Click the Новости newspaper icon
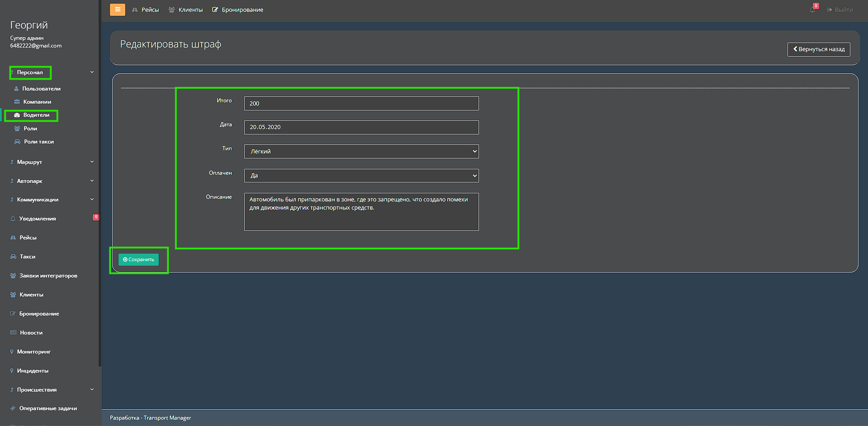Screen dimensions: 868x426 pos(13,333)
